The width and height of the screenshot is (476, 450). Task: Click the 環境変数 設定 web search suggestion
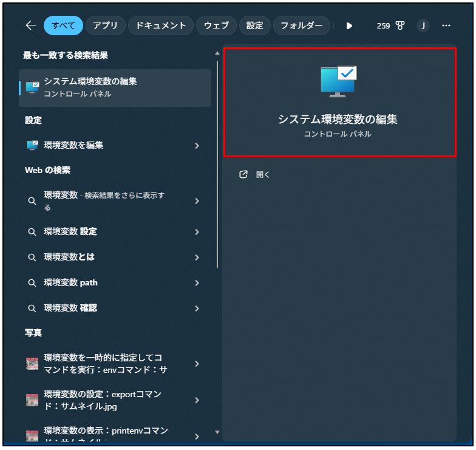(x=70, y=232)
